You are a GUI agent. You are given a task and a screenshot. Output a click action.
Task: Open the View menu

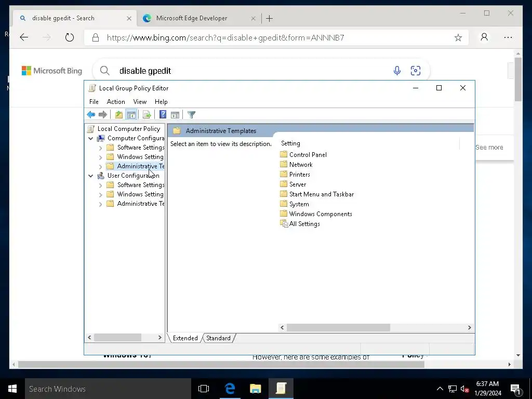tap(140, 102)
